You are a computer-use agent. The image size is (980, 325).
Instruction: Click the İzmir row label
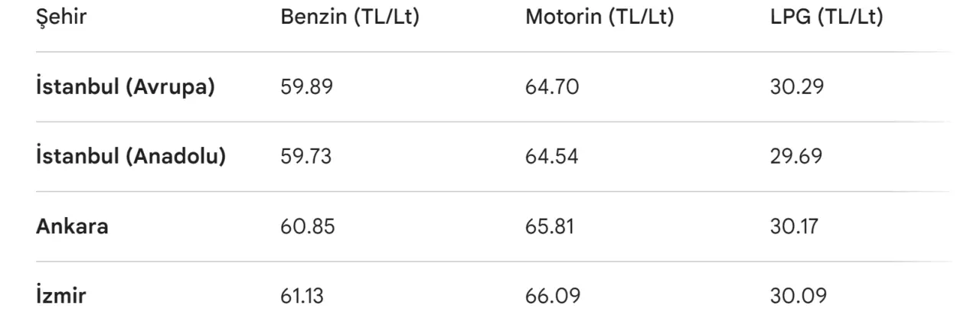click(x=61, y=296)
